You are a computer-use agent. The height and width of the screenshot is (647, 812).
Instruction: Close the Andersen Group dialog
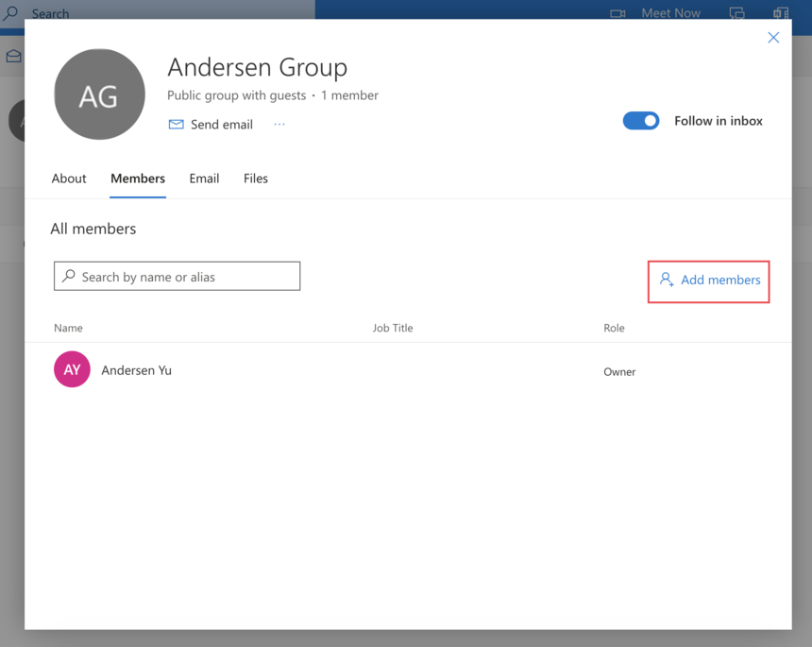tap(773, 37)
